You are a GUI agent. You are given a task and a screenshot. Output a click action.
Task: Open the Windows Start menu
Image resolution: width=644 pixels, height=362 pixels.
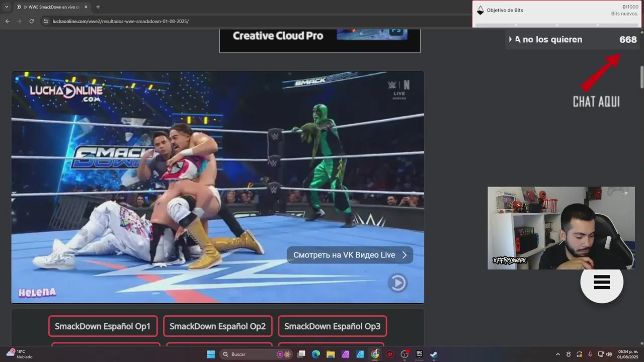click(x=211, y=354)
